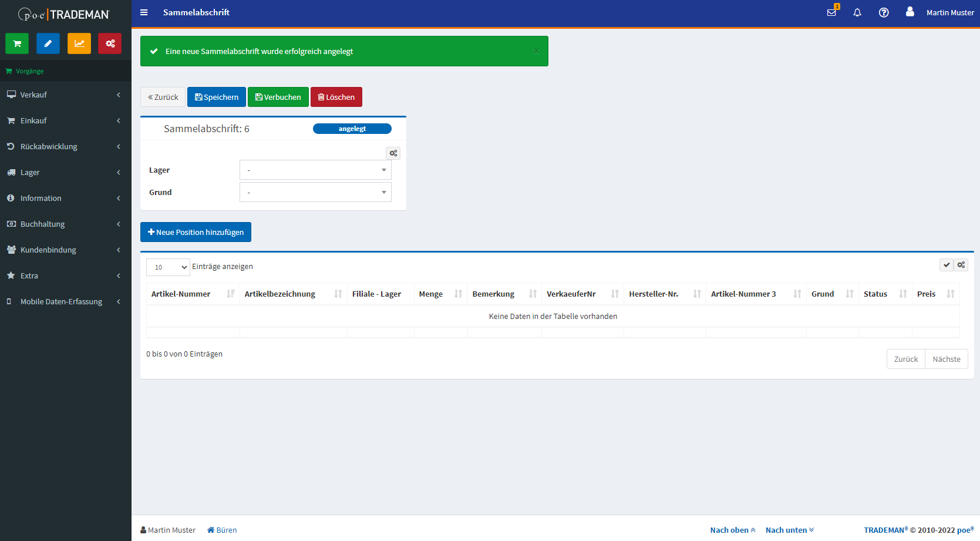This screenshot has height=541, width=980.
Task: Click the green shopping cart icon
Action: pyautogui.click(x=17, y=43)
